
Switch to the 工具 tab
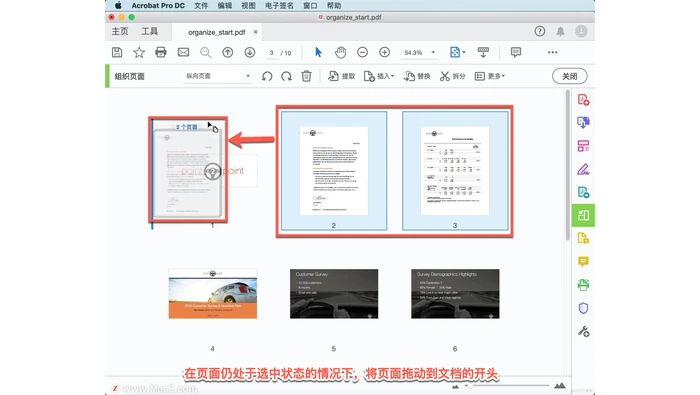150,32
